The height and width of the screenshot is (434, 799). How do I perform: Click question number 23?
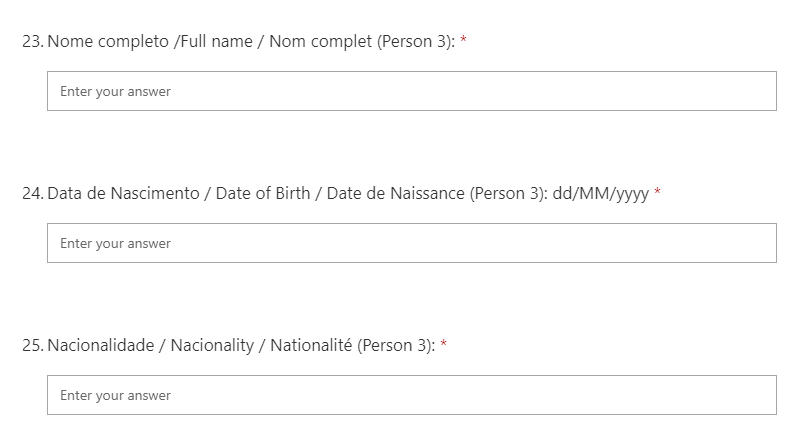click(x=32, y=41)
